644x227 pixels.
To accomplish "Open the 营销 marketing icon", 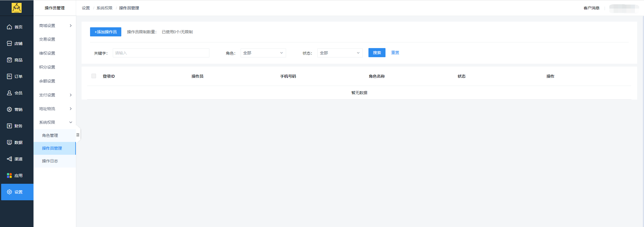I will [9, 110].
